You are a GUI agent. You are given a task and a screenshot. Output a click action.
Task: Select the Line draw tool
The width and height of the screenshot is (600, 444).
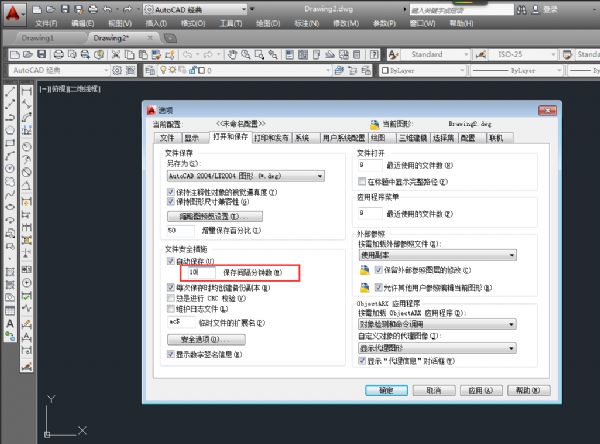pos(10,91)
